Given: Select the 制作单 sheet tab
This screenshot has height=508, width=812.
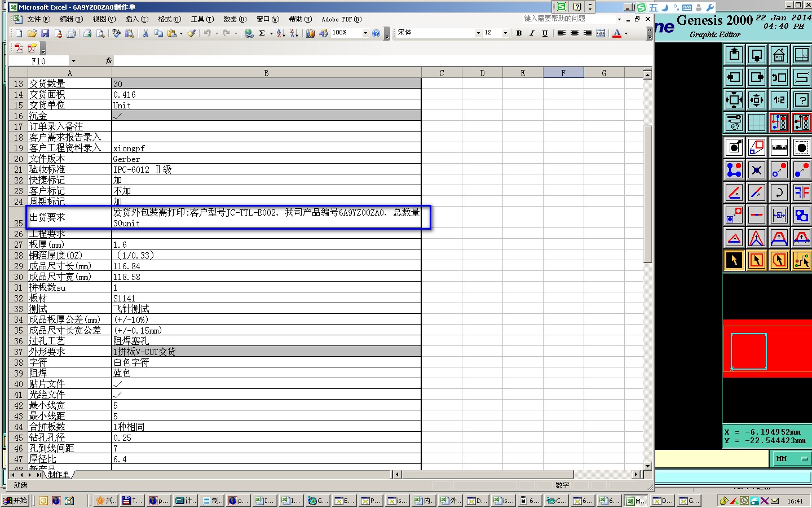Looking at the screenshot, I should (59, 474).
